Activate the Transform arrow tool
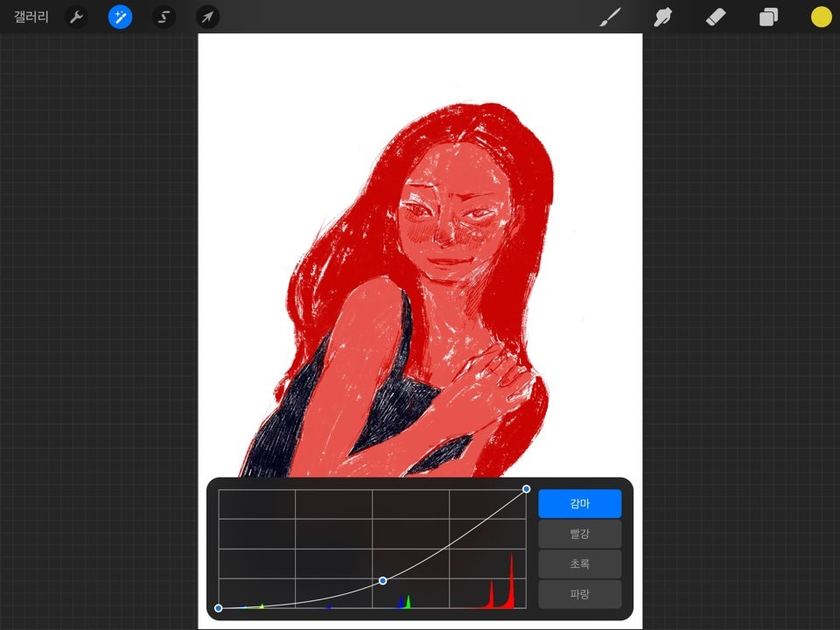 (x=207, y=17)
